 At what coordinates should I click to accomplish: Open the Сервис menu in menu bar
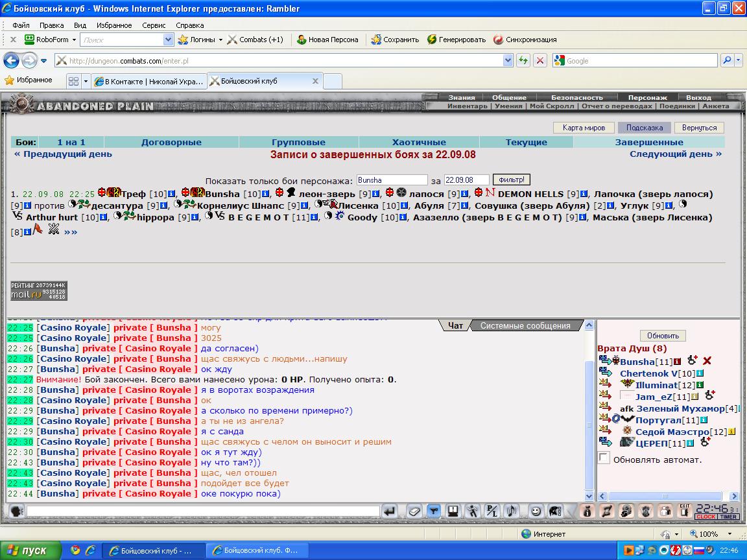[154, 25]
